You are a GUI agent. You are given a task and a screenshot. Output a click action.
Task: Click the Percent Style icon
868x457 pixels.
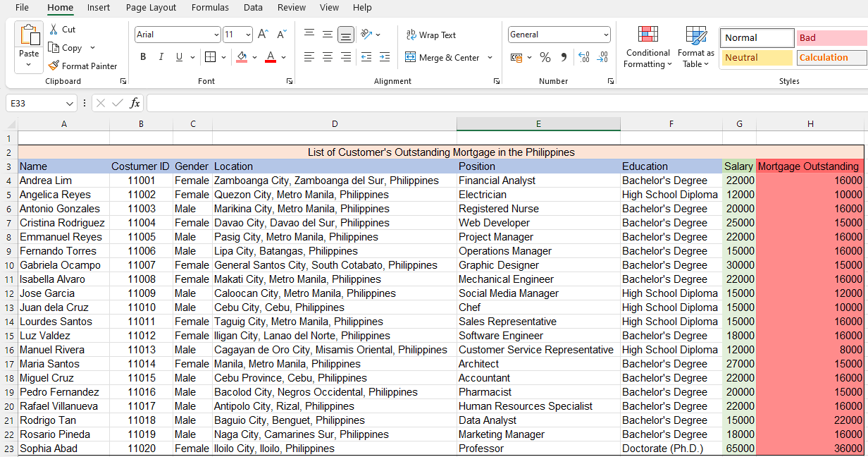(x=545, y=57)
